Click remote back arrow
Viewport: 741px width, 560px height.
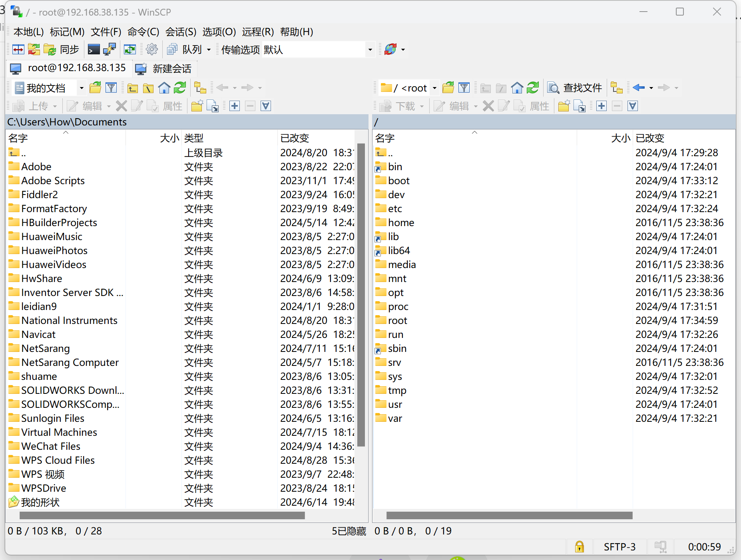639,87
